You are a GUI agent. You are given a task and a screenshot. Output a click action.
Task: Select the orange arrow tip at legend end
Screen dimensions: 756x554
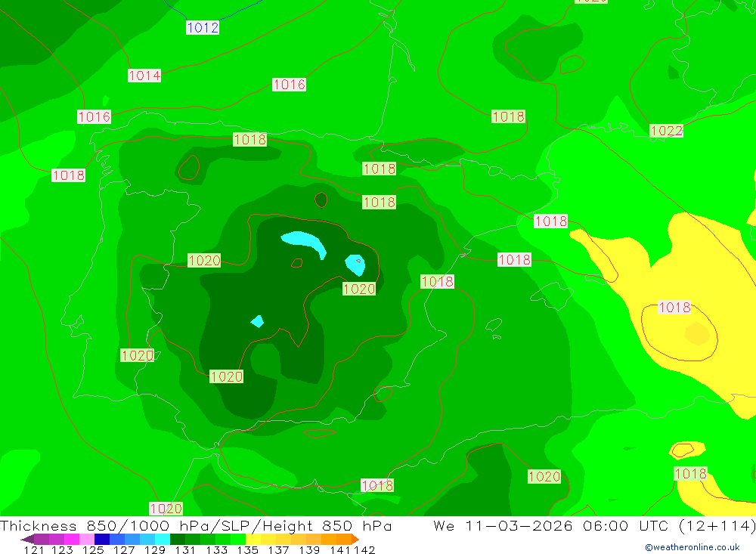(355, 539)
